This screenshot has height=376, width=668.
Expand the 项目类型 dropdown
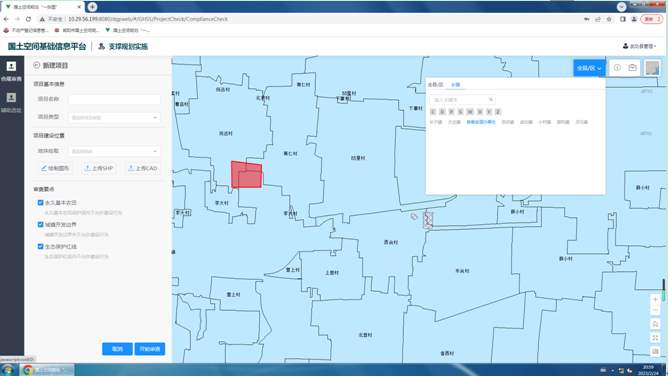coord(114,118)
